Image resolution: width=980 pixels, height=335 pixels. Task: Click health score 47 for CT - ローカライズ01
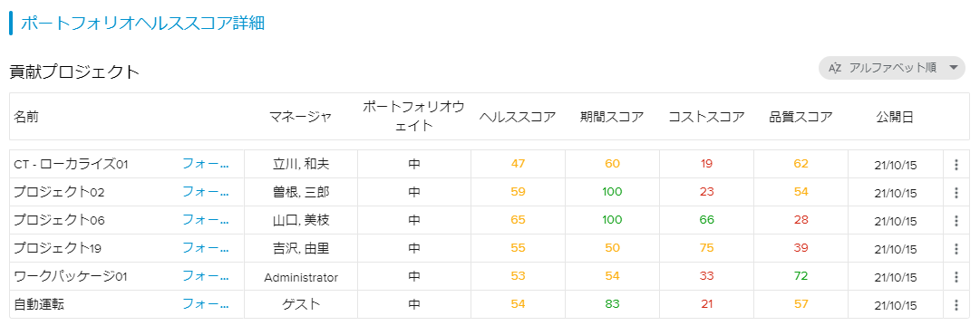pos(518,164)
